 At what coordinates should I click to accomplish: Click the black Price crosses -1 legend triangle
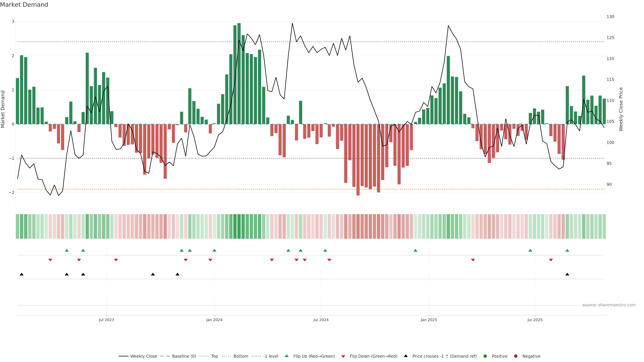click(x=406, y=356)
